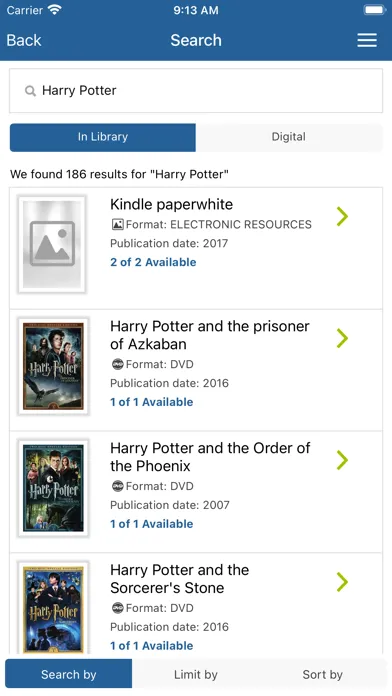Open the Limit by options
Image resolution: width=392 pixels, height=696 pixels.
point(196,674)
